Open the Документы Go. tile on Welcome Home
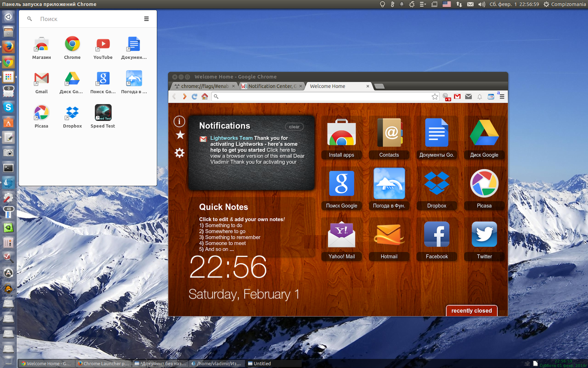 [437, 138]
